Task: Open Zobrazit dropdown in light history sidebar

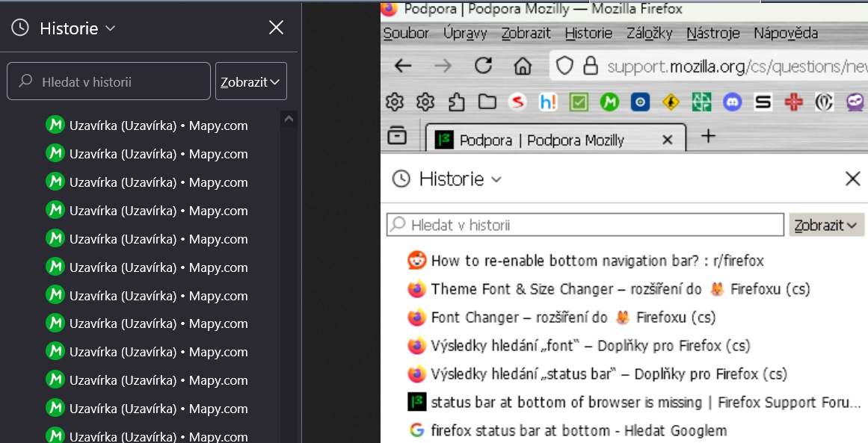Action: pos(826,225)
